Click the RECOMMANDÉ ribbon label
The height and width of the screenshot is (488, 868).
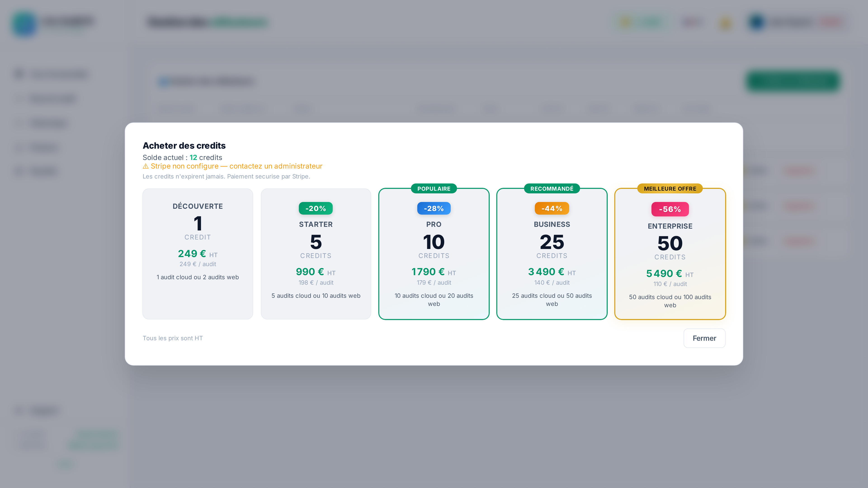click(552, 189)
